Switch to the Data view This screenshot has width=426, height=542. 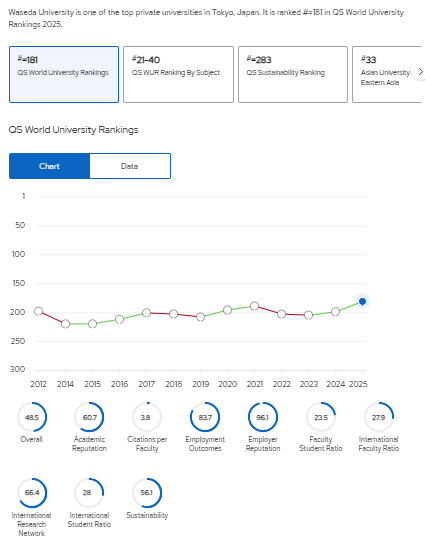(130, 166)
